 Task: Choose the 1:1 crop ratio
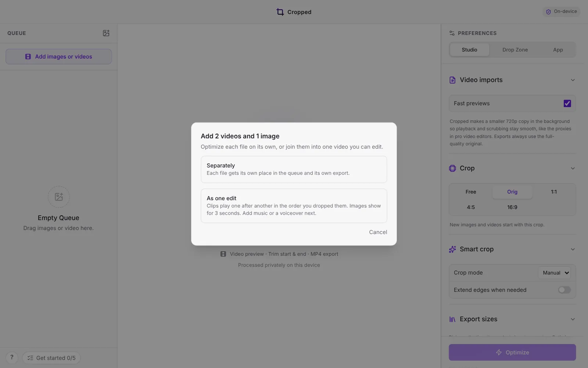click(554, 192)
